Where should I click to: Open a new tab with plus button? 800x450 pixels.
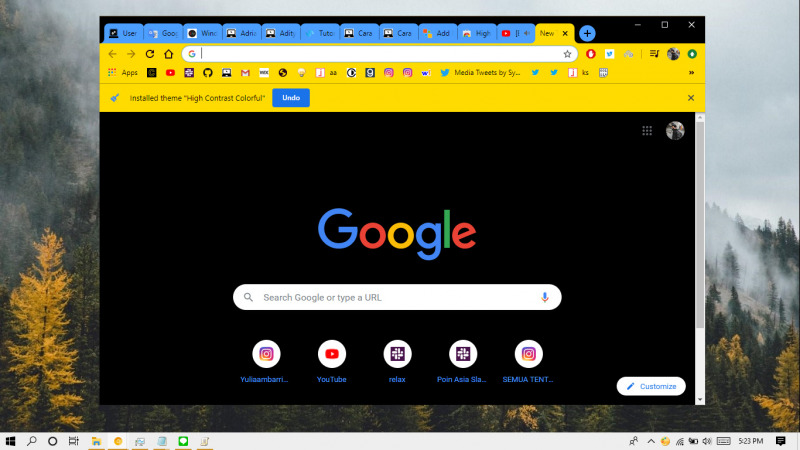tap(587, 34)
